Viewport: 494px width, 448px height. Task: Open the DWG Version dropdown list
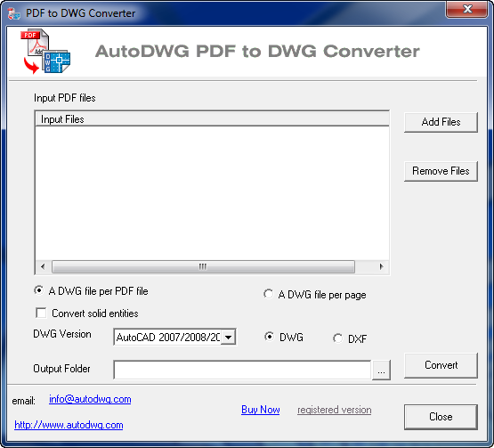229,338
